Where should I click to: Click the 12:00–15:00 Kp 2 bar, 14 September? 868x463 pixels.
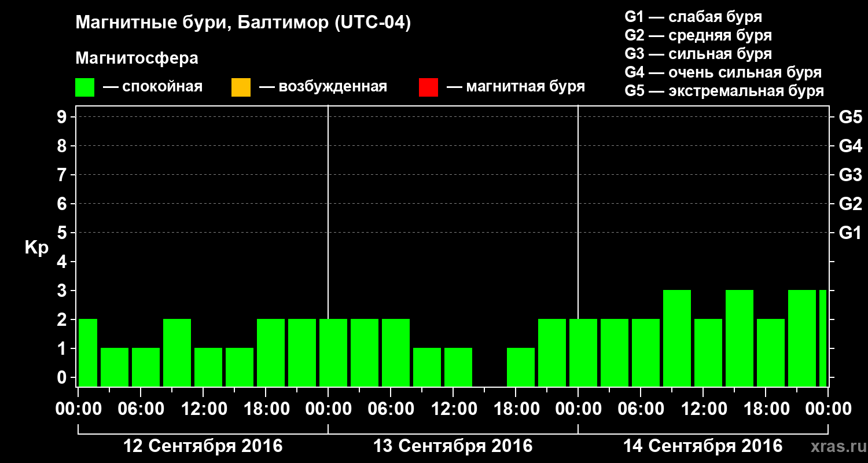(x=708, y=352)
